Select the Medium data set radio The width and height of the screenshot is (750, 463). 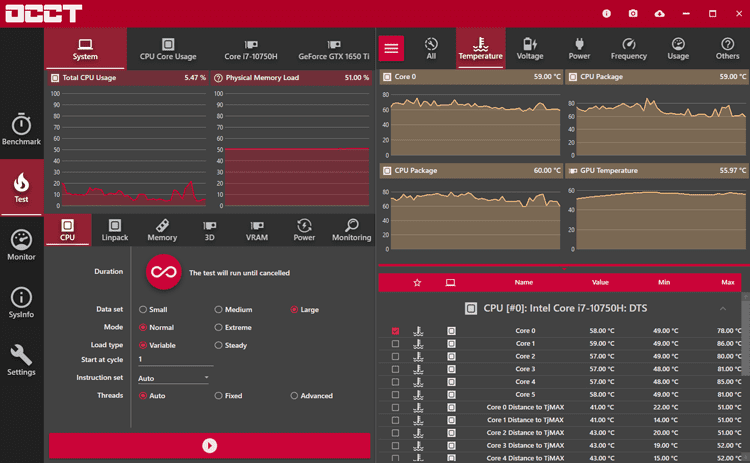tap(218, 309)
